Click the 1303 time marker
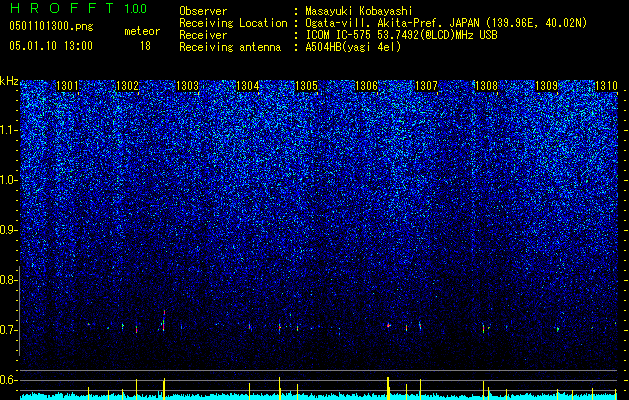Screen dimensions: 629x400 (x=187, y=86)
